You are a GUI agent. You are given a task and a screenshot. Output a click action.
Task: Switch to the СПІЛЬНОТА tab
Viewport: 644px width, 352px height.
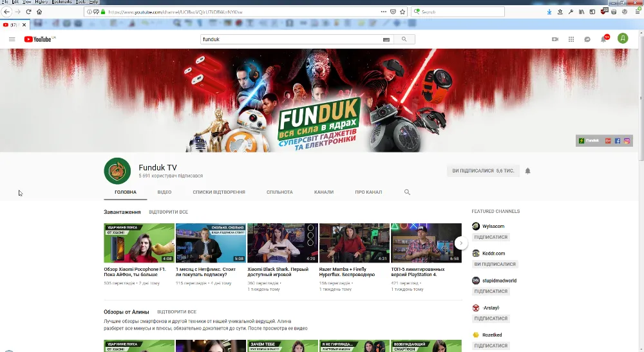tap(279, 192)
